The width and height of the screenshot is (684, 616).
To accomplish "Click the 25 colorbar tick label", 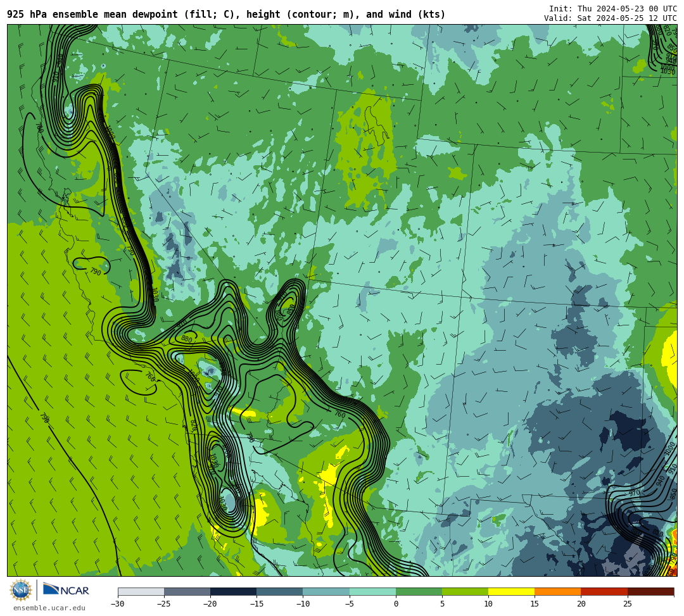I will tap(627, 604).
